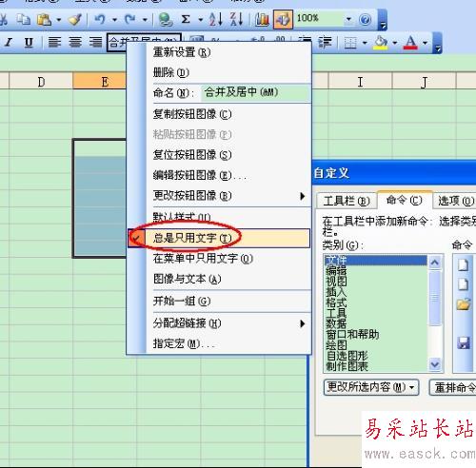Click the 重排命令 button

coord(453,387)
